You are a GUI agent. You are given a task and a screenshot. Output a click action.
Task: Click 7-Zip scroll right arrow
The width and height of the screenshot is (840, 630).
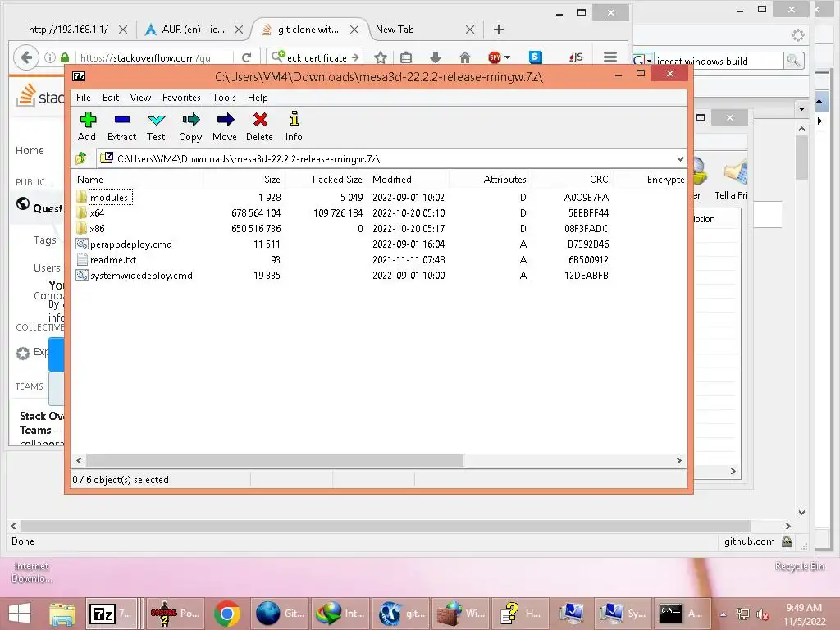[678, 460]
